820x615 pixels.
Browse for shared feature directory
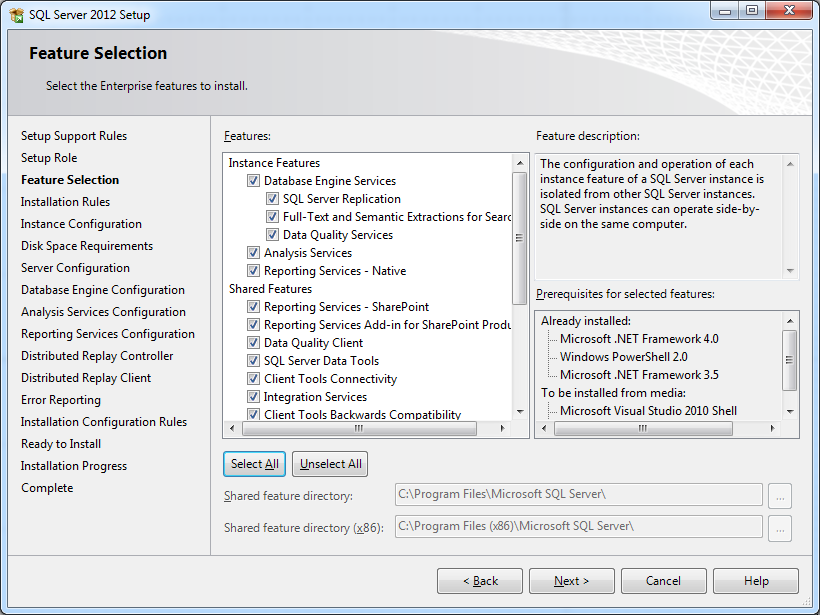click(780, 496)
